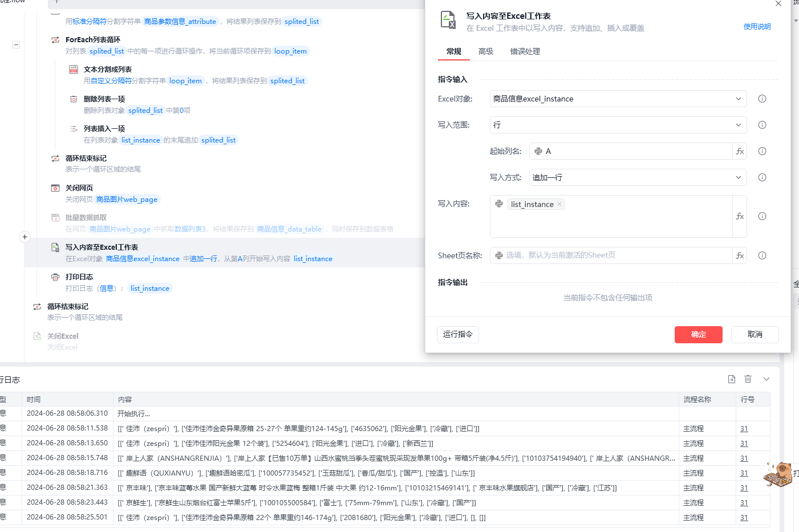This screenshot has height=532, width=799.
Task: Click 商品图片web_page variable in 关闭网页 step
Action: tap(127, 200)
